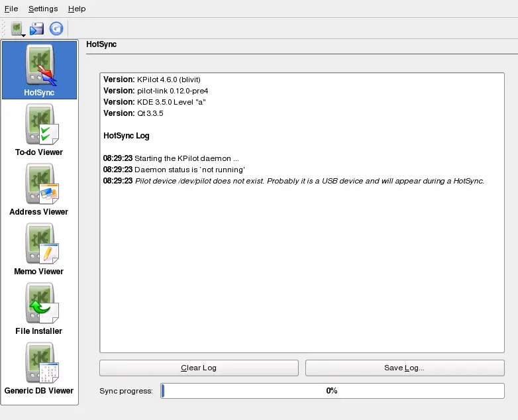Click inside the HotSync log text area

[x=301, y=265]
